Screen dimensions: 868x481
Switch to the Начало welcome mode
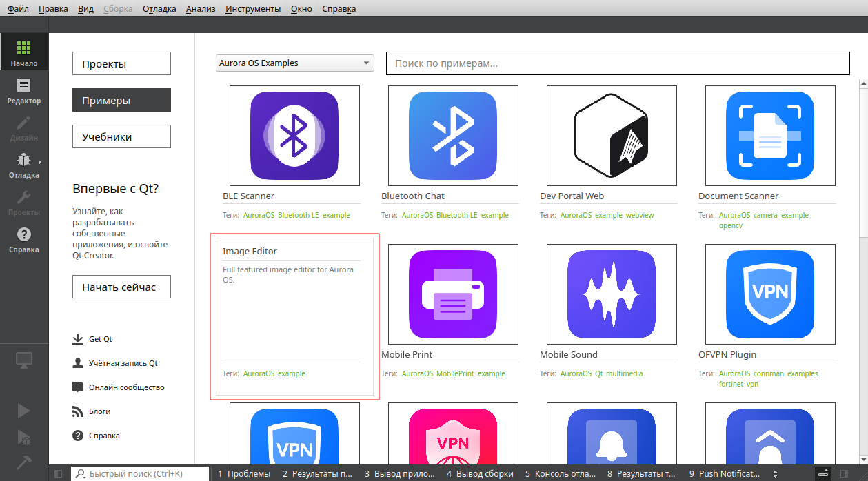24,53
